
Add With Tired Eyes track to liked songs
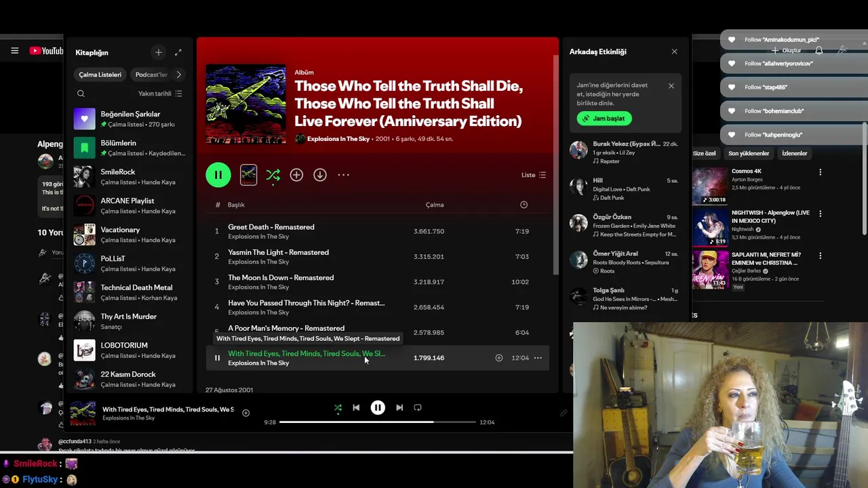click(x=499, y=358)
